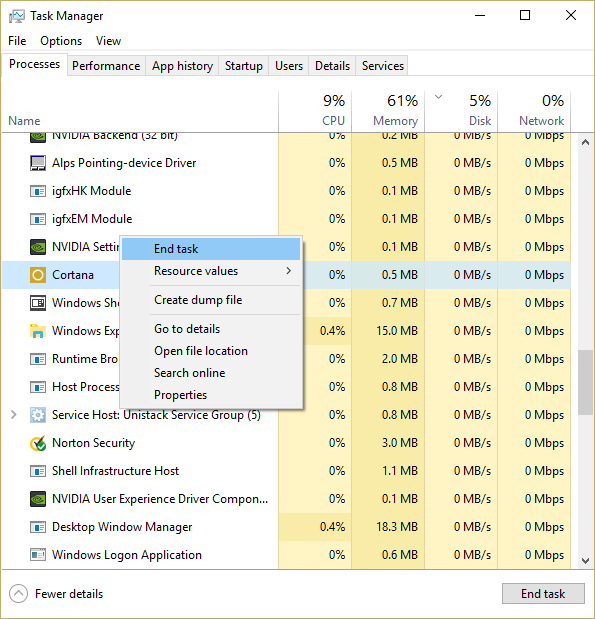This screenshot has height=619, width=595.
Task: Sort by the Name column header
Action: pyautogui.click(x=140, y=112)
